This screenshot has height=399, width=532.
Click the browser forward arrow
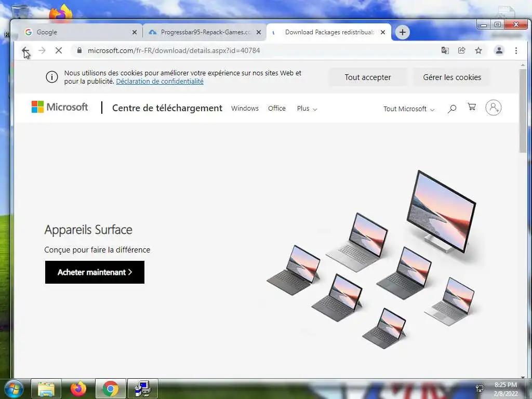42,50
